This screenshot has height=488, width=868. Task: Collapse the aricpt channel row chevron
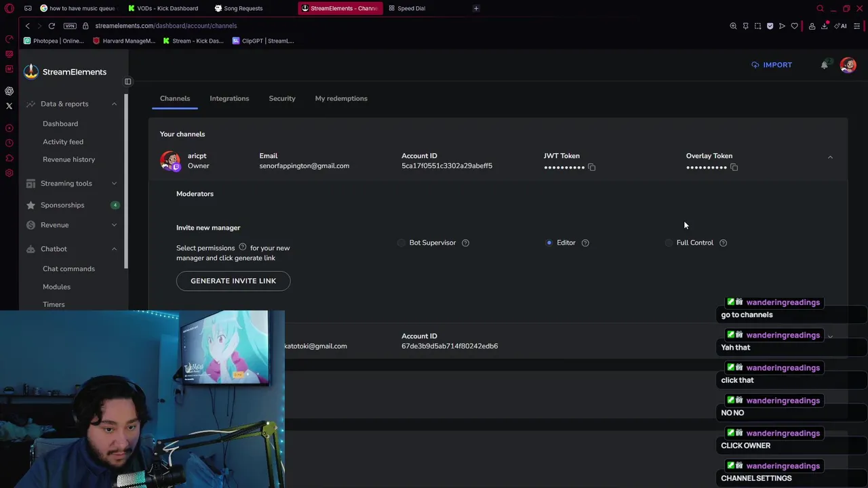(x=830, y=157)
